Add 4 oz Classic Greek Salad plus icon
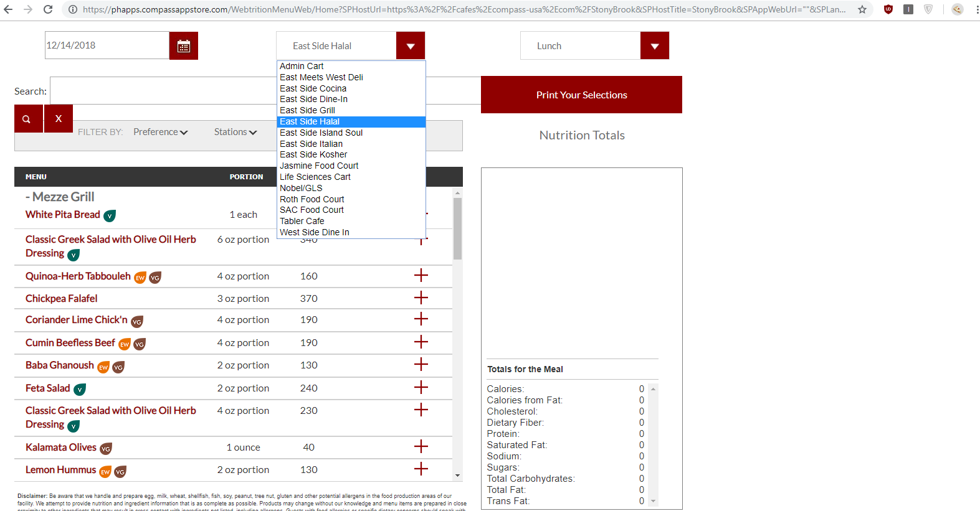 [421, 410]
